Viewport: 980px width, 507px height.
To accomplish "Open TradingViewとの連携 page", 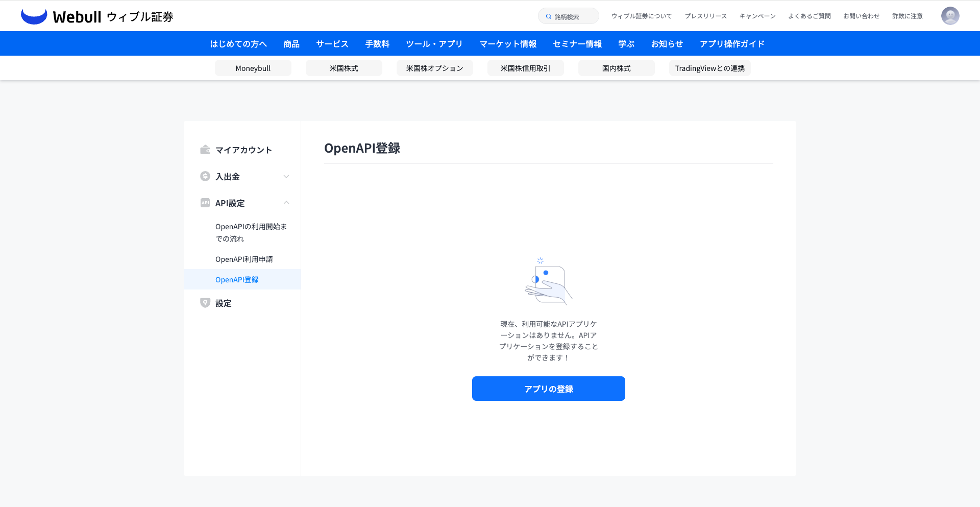I will [x=709, y=68].
